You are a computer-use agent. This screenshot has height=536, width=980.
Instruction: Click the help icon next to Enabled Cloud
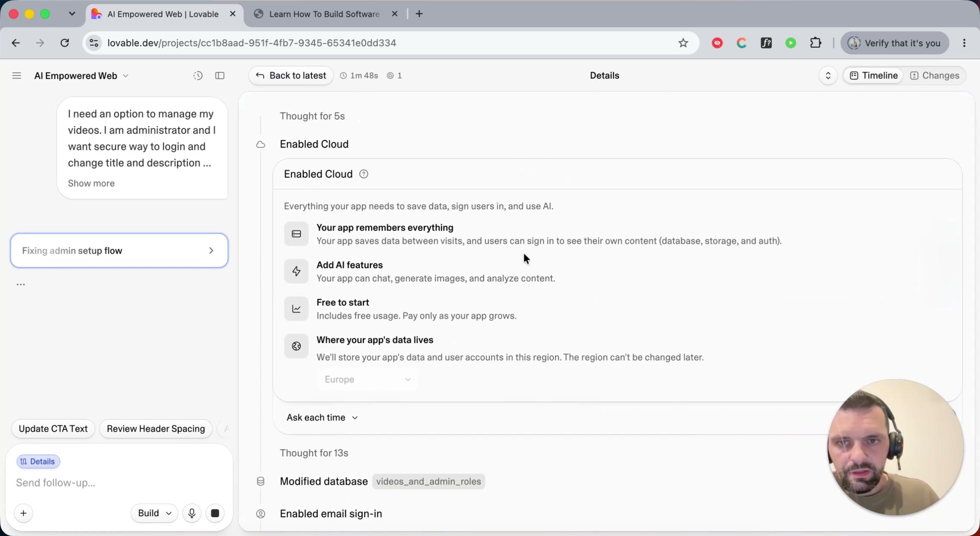click(x=364, y=174)
